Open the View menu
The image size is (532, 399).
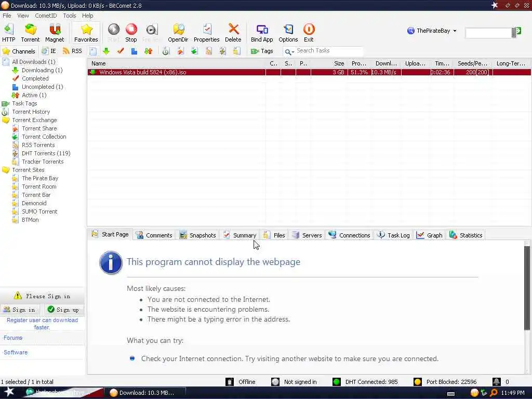(23, 16)
